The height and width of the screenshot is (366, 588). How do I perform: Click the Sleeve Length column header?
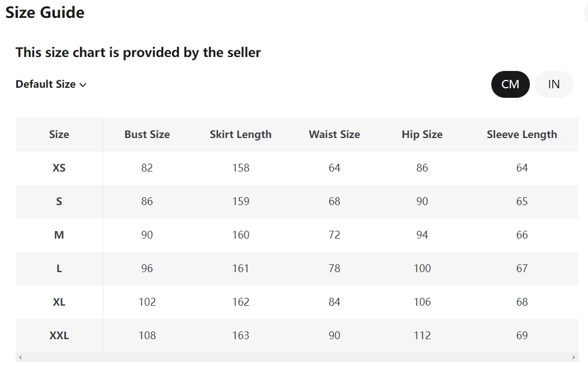click(521, 135)
